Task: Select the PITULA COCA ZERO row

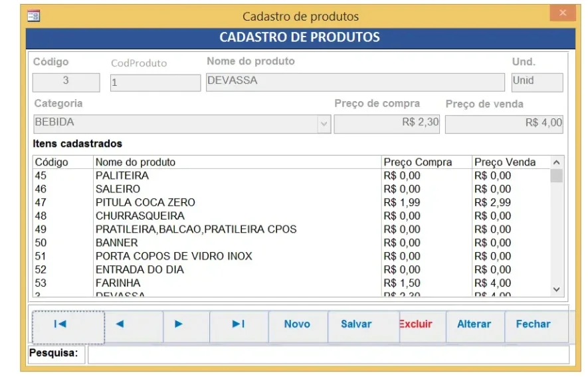Action: [x=292, y=203]
